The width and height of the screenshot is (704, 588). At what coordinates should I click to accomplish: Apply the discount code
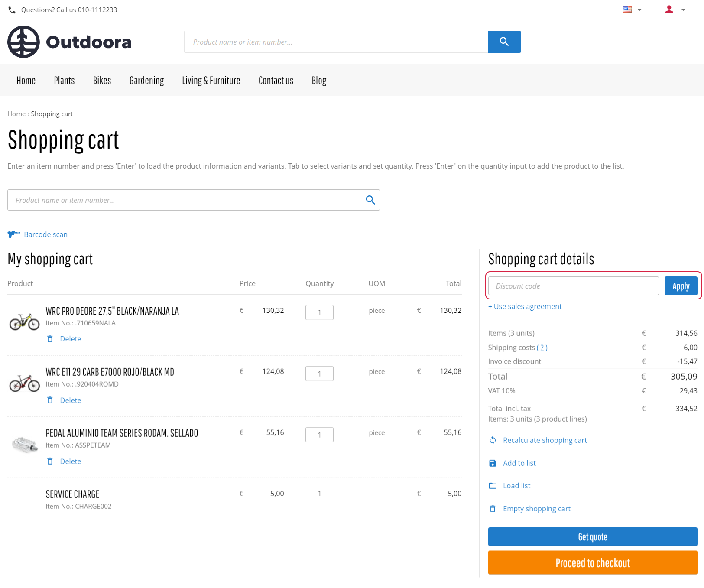click(681, 286)
